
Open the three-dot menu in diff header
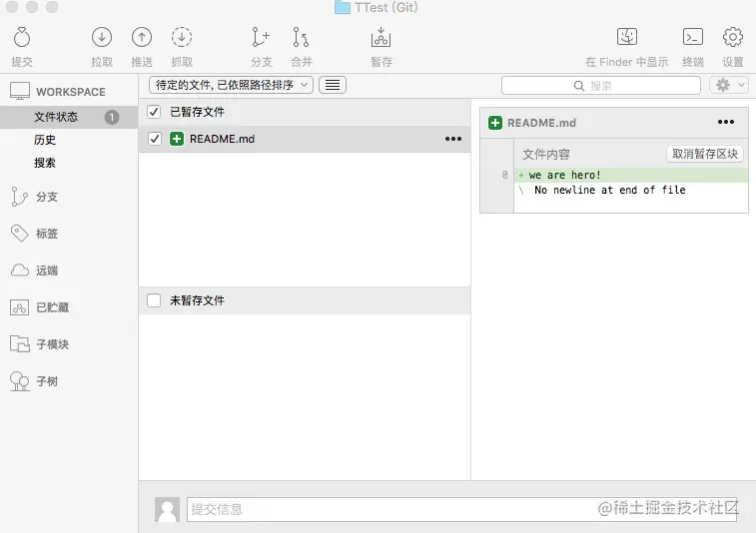click(726, 122)
